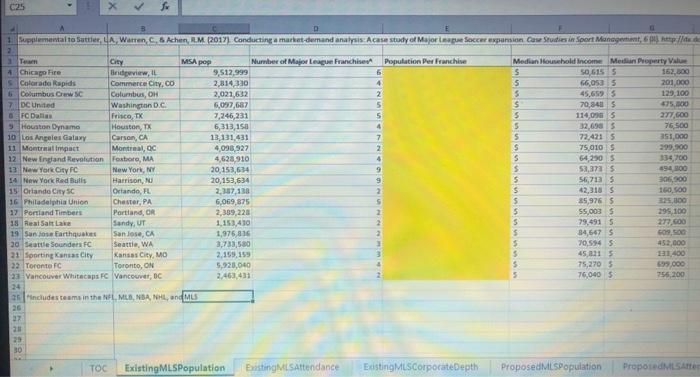This screenshot has width=700, height=377.
Task: Click the 'Washington D.C.' city cell
Action: pos(145,105)
